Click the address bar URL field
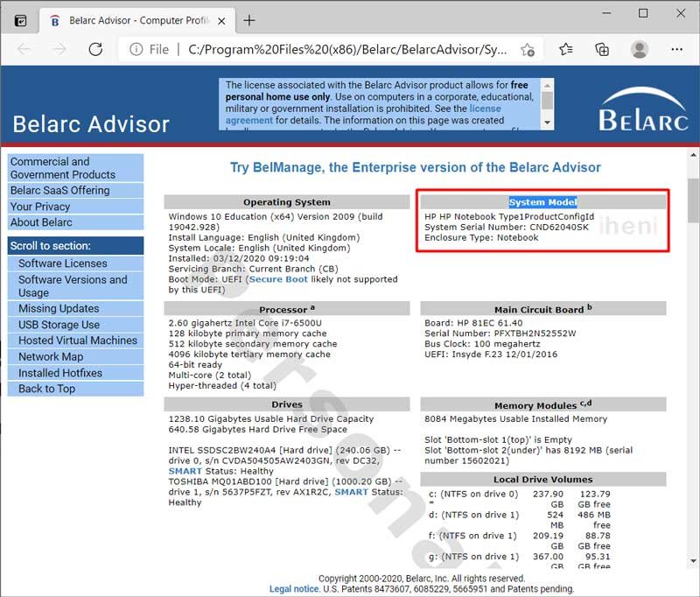Screen dimensions: 700x597 [347, 49]
